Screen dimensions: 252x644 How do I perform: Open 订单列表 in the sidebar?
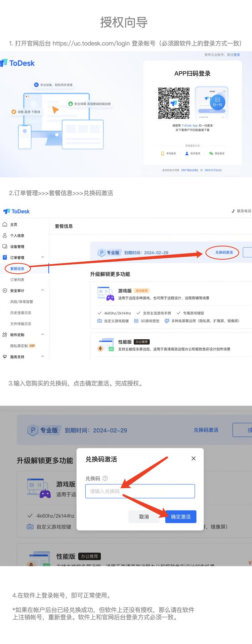click(x=17, y=280)
